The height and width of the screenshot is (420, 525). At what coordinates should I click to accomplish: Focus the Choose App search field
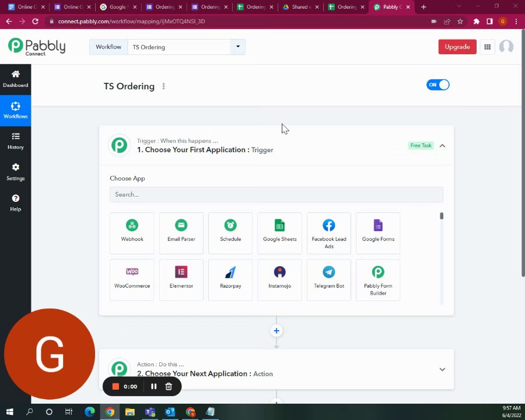point(276,195)
